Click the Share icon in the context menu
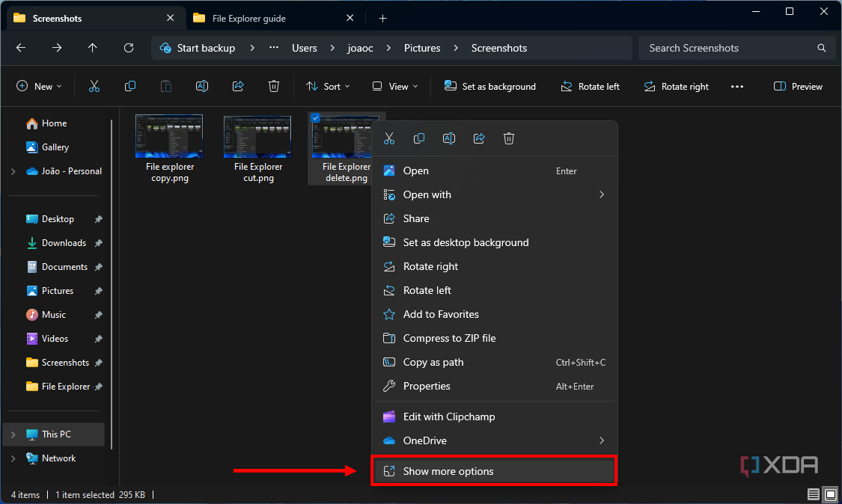 pos(479,138)
